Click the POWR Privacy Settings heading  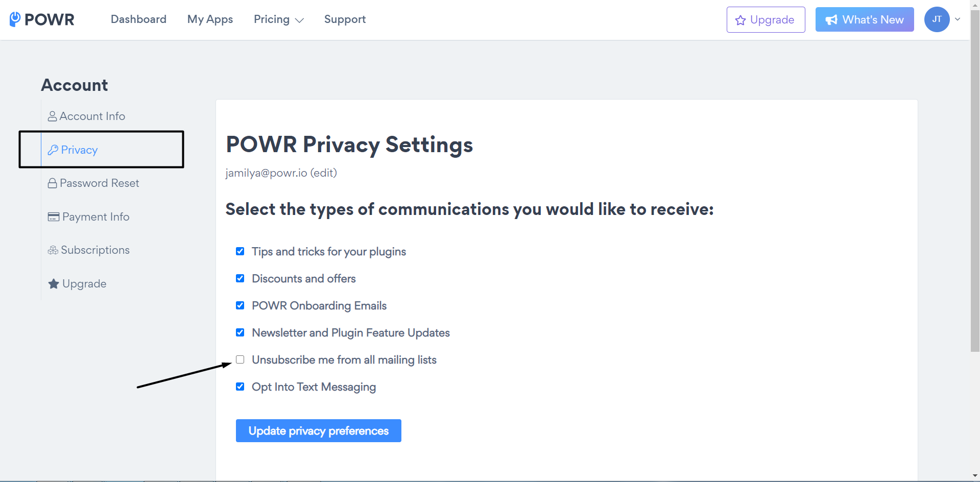[x=349, y=145]
